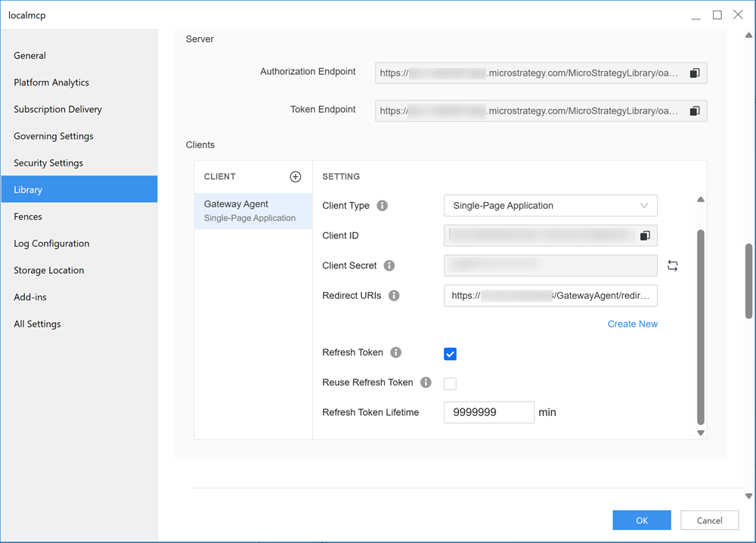Screen dimensions: 756x543
Task: Copy the Client ID value
Action: click(645, 236)
